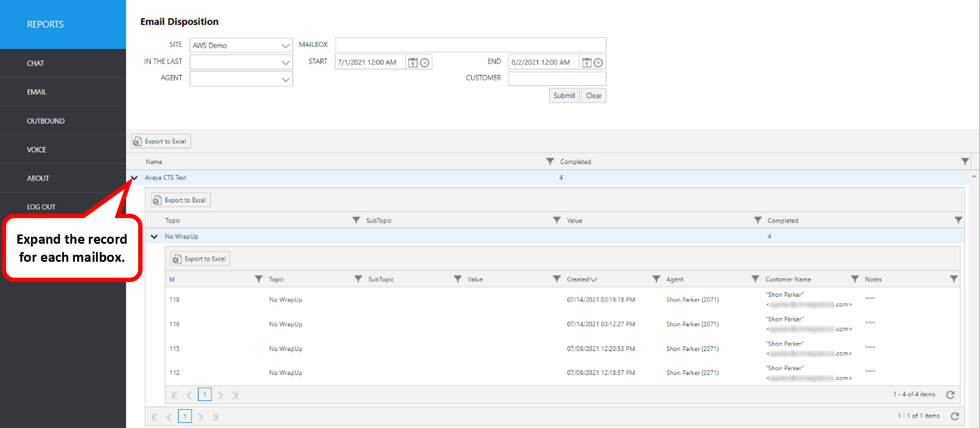Click created time 07/09/2021 12:18:57 PM
Screen dimensions: 980x428
pos(601,373)
